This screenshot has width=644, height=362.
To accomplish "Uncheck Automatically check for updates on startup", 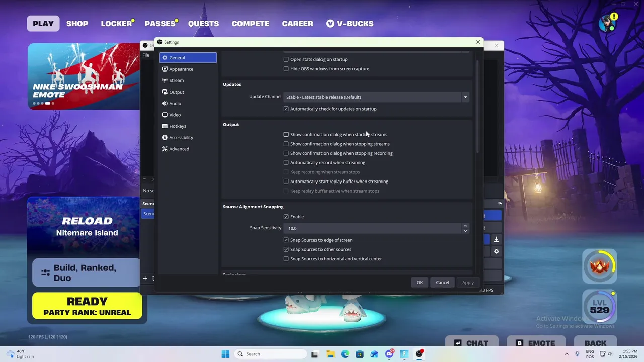I will click(x=286, y=109).
